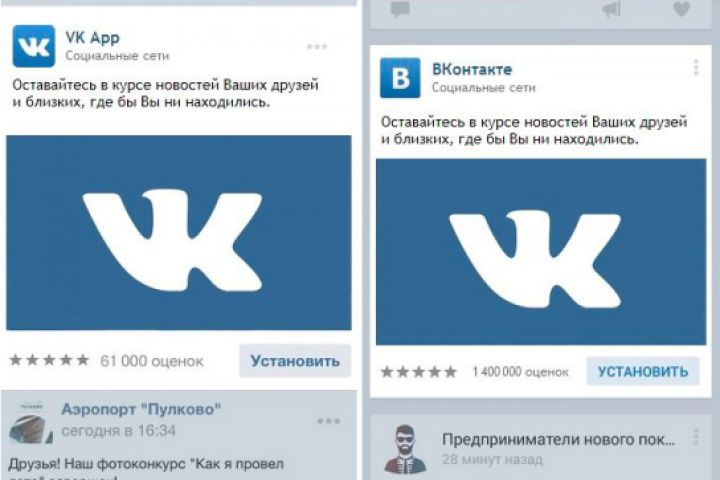
Task: Tap the bearded man avatar icon
Action: pyautogui.click(x=405, y=450)
